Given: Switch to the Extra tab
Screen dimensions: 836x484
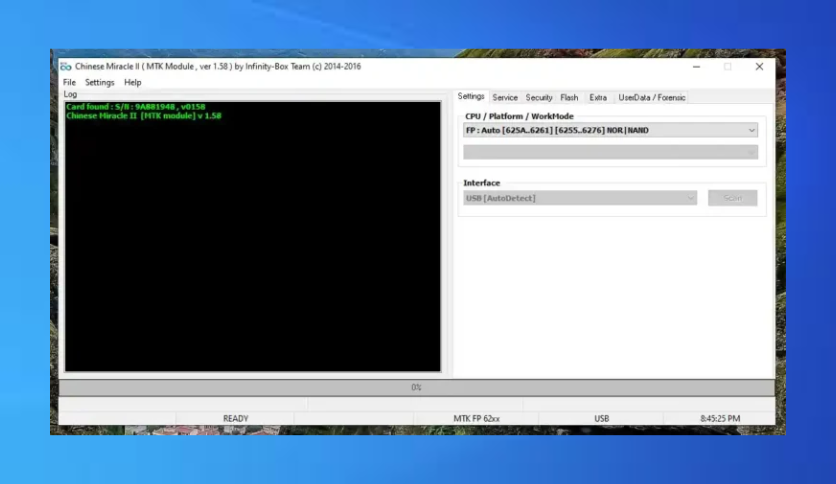Looking at the screenshot, I should (598, 98).
